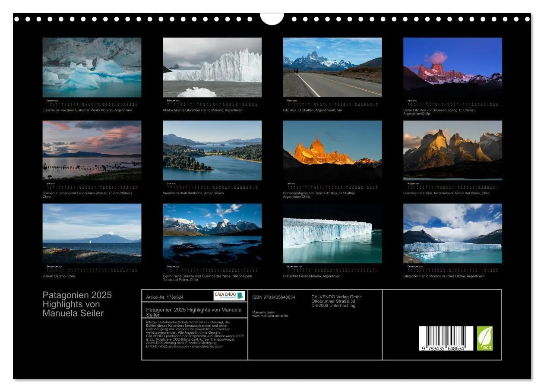Click the green eco leaf icon

click(484, 338)
